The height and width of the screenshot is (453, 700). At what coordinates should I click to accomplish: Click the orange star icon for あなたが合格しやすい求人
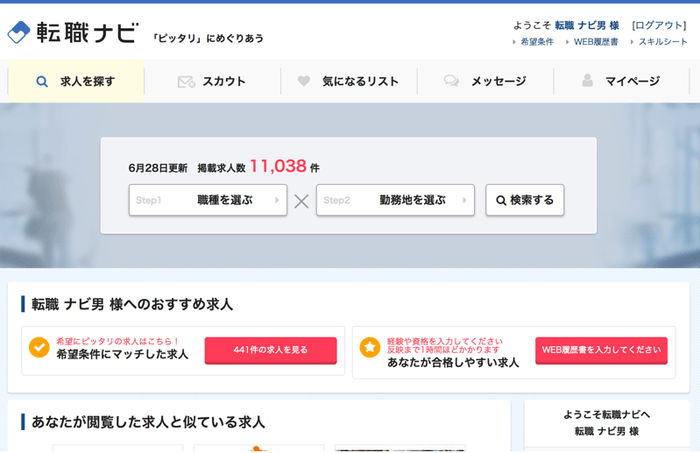pyautogui.click(x=370, y=347)
